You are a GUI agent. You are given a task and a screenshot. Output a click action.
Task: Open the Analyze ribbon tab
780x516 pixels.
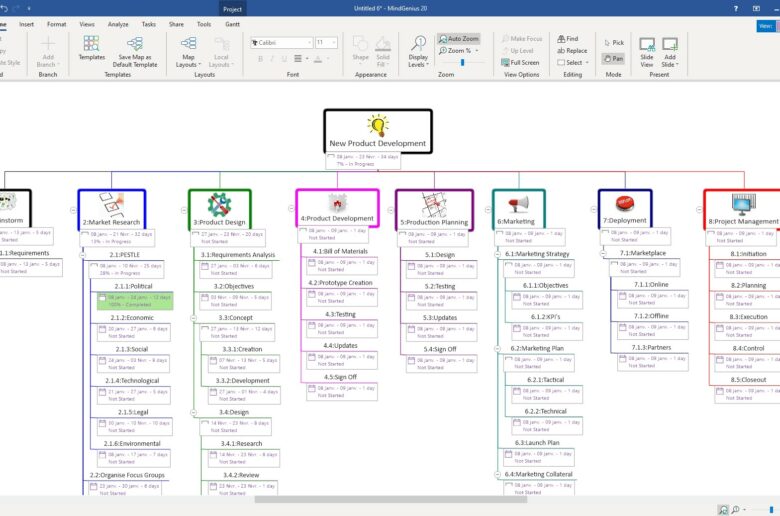pyautogui.click(x=118, y=23)
